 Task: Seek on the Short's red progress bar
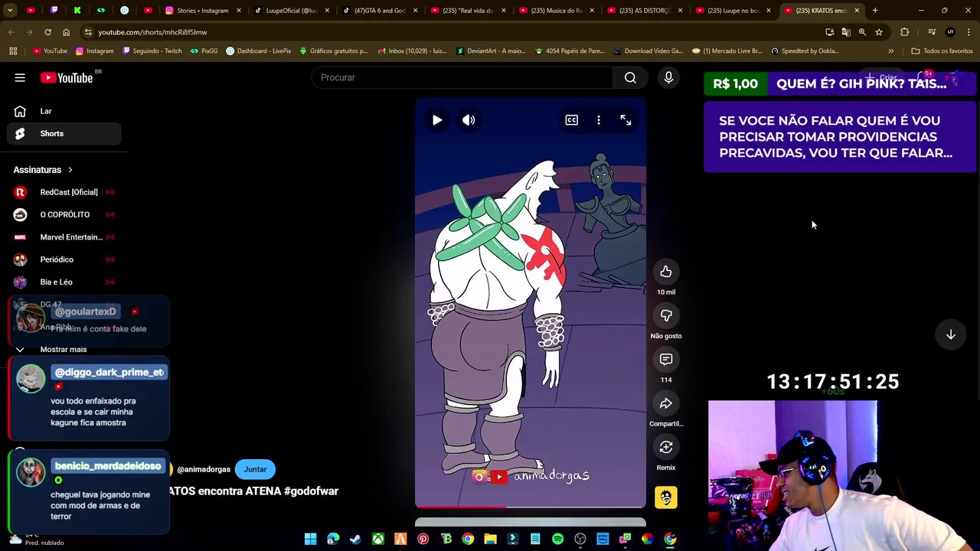531,507
